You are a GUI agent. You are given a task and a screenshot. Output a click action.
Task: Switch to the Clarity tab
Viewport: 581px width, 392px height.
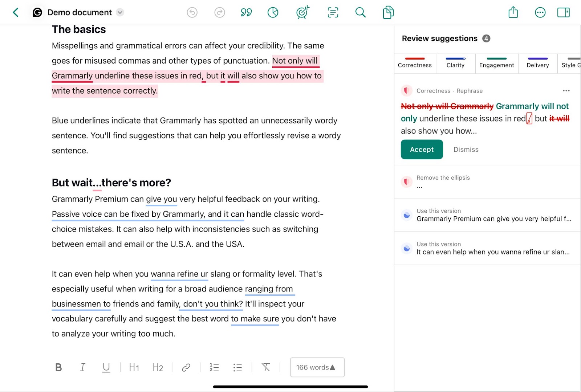[x=455, y=63]
